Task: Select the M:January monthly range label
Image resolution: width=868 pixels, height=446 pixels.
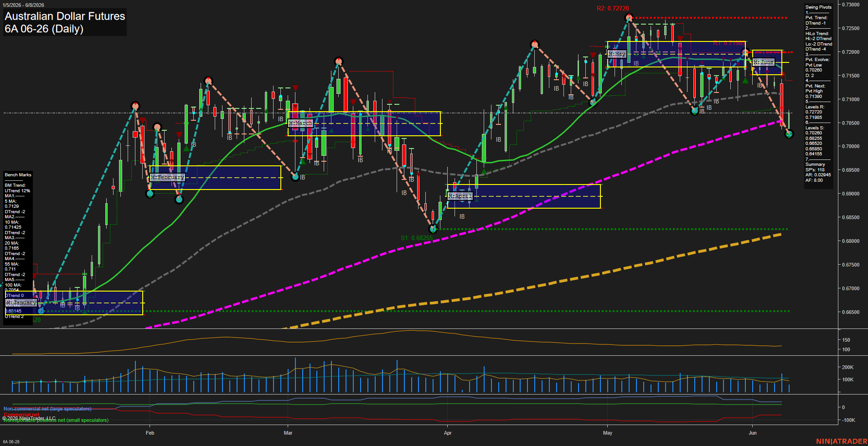Action: [x=21, y=302]
